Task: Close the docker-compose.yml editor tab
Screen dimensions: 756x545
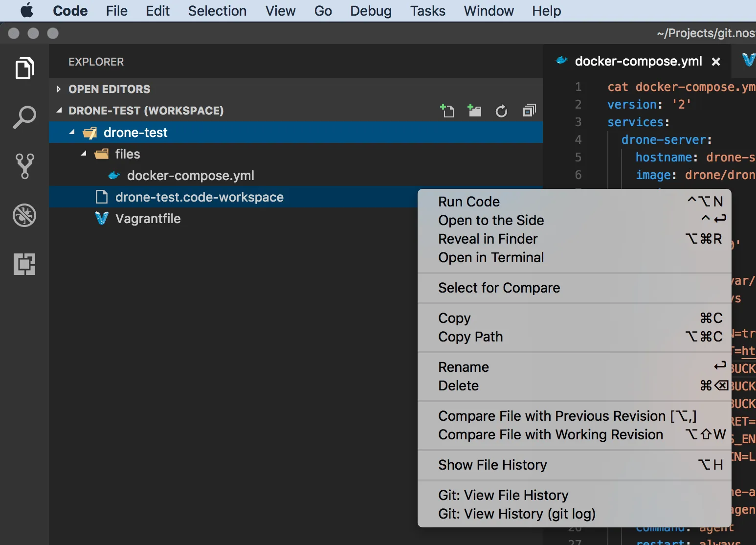Action: [x=716, y=62]
